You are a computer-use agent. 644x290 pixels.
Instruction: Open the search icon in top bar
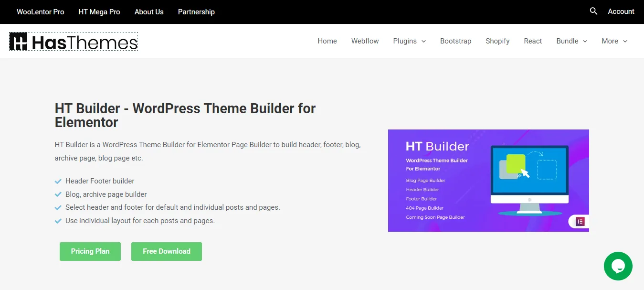tap(593, 11)
